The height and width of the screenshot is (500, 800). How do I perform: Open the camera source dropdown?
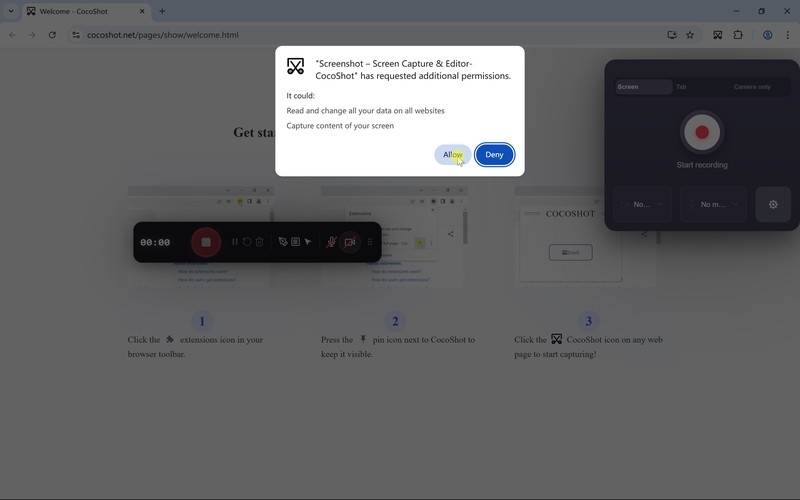[642, 204]
